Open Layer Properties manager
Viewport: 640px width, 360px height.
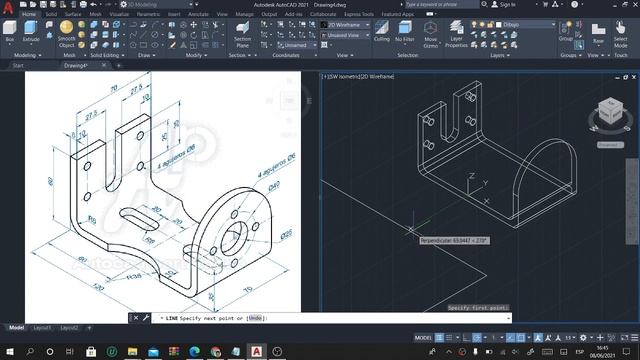[456, 35]
